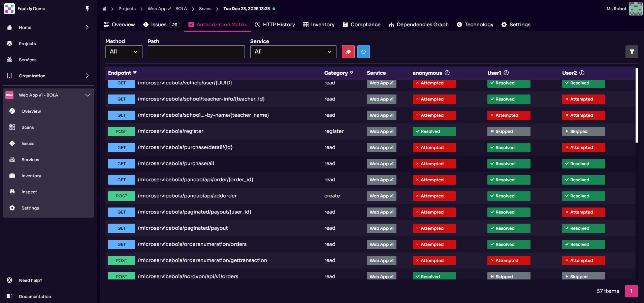644x303 pixels.
Task: Select Scans in the sidebar
Action: [28, 127]
